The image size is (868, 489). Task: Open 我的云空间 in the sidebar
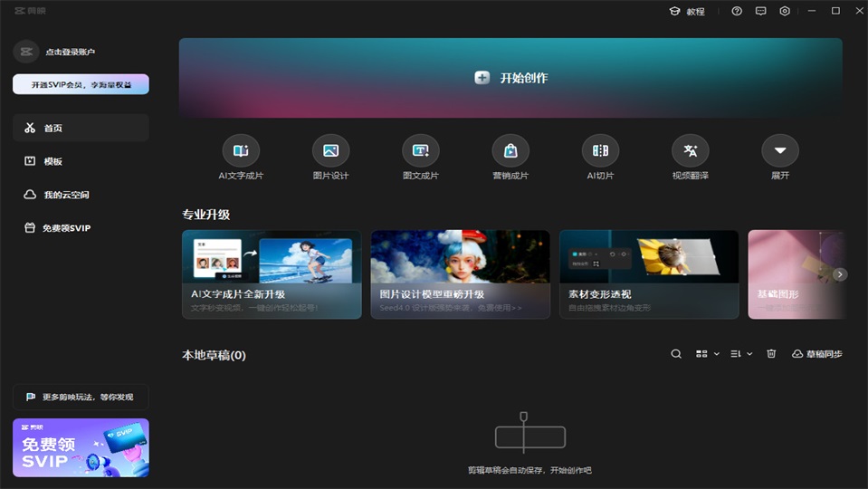click(81, 195)
